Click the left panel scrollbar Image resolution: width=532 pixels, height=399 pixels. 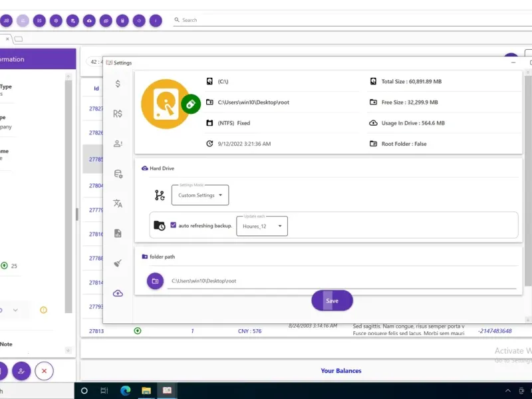coord(68,197)
